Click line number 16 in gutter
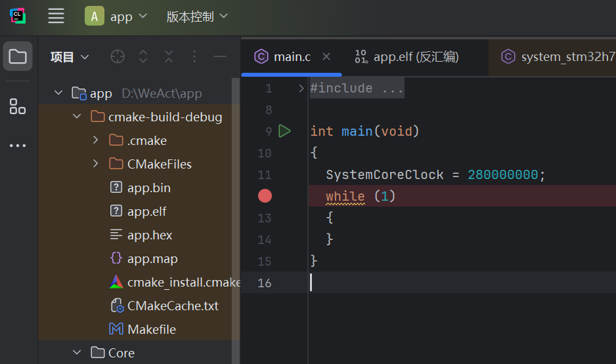Image resolution: width=616 pixels, height=364 pixels. coord(265,283)
